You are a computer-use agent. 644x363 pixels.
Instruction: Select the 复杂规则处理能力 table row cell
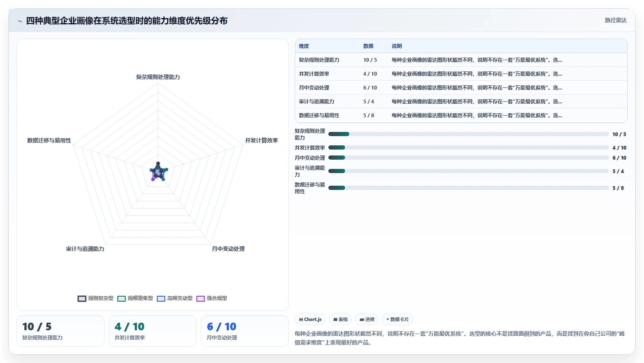319,60
